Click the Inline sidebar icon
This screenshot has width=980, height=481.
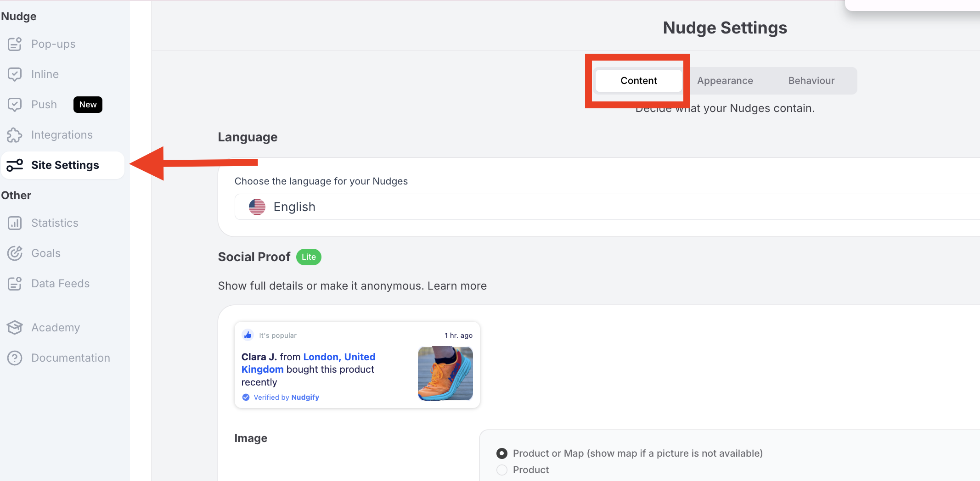point(15,74)
